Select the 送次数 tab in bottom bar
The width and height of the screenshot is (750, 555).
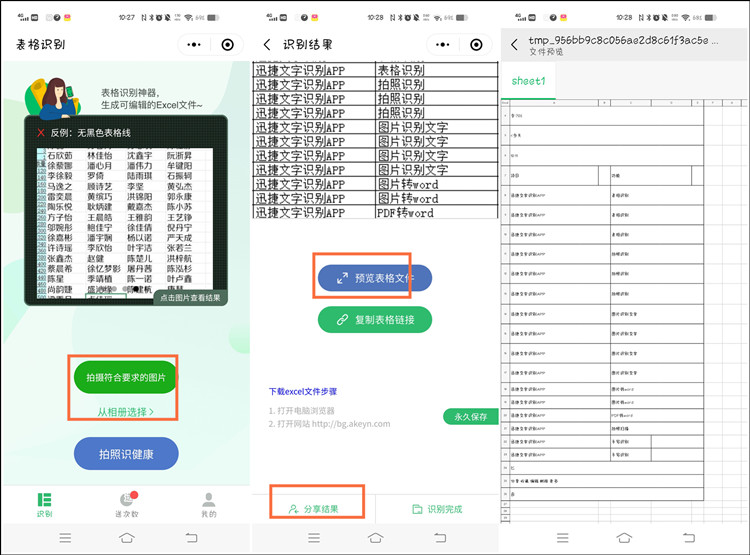pyautogui.click(x=127, y=505)
